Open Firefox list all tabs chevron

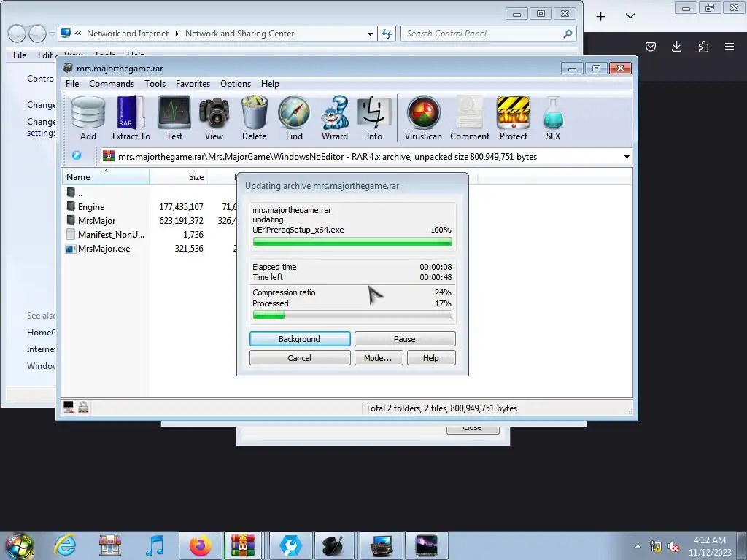630,16
